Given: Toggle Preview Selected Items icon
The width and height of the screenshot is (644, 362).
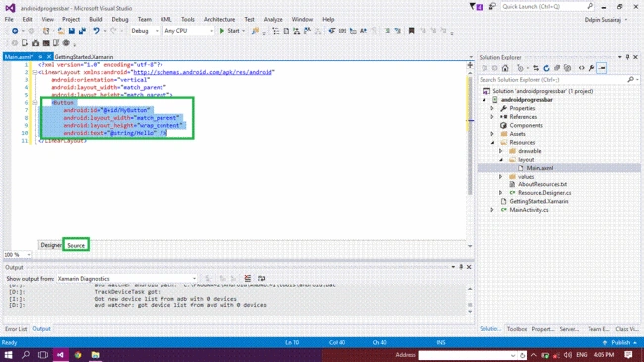Looking at the screenshot, I should coord(602,68).
